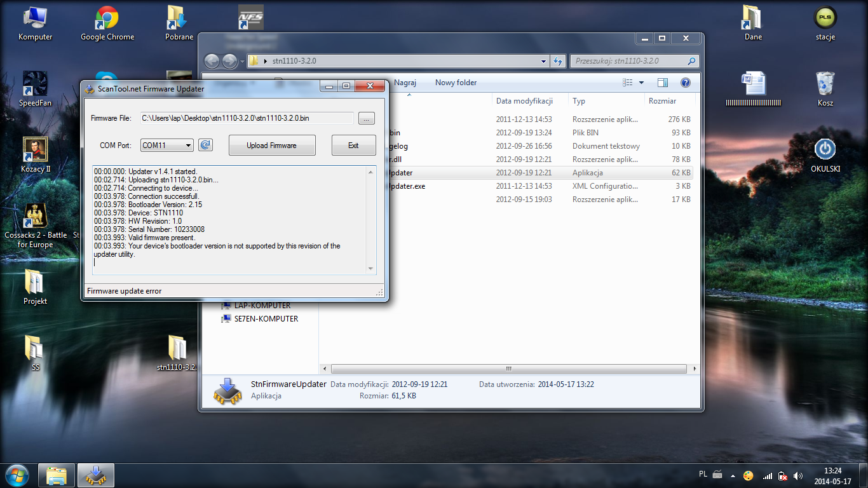Show hidden tray icons arrow
The height and width of the screenshot is (488, 868).
coord(732,475)
